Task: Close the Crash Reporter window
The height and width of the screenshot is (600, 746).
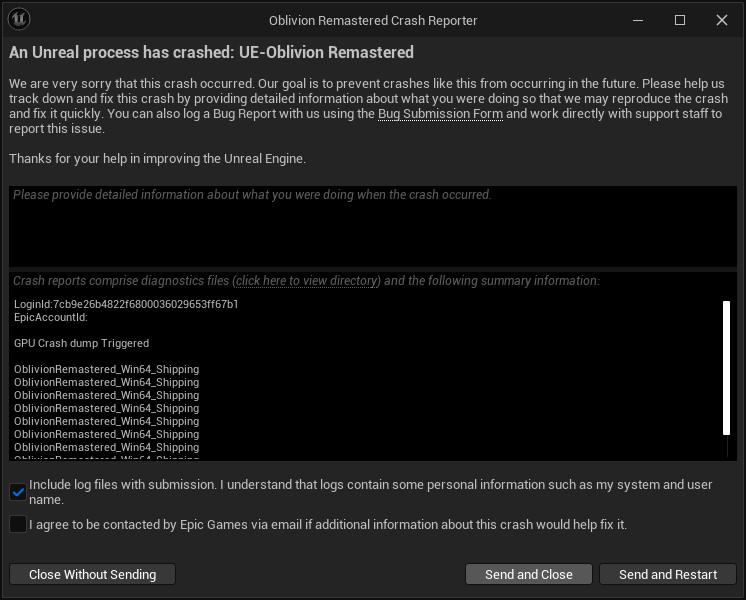Action: tap(722, 20)
